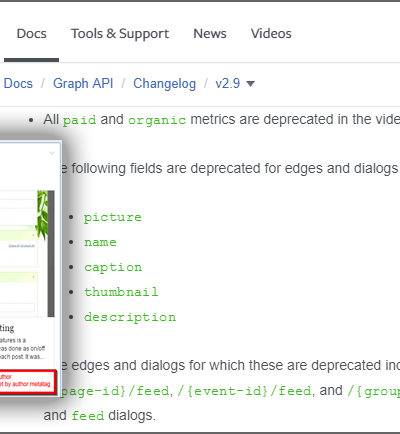Navigate to the Graph API breadcrumb
Viewport: 400px width, 434px height.
(x=83, y=83)
